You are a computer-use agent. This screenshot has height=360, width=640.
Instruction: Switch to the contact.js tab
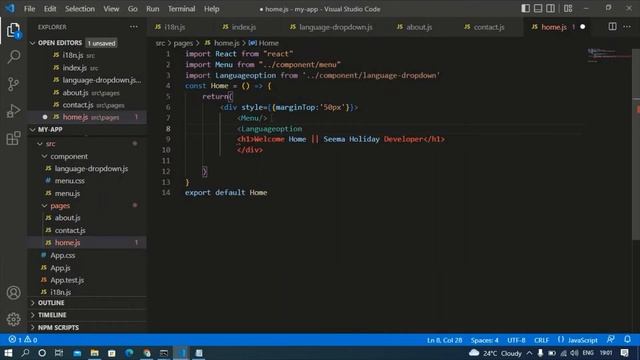[x=489, y=27]
